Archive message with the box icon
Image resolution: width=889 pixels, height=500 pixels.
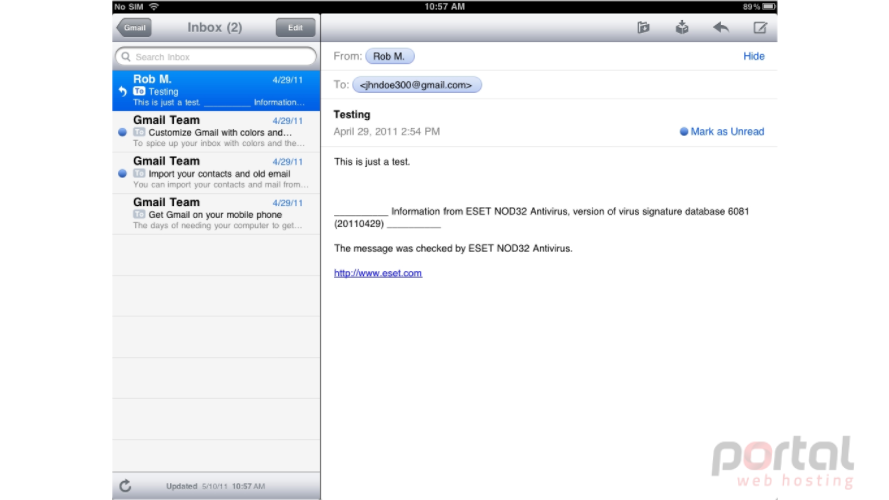tap(682, 27)
